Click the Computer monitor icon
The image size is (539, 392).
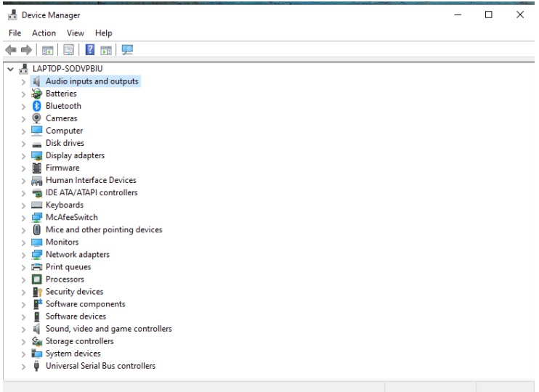36,131
